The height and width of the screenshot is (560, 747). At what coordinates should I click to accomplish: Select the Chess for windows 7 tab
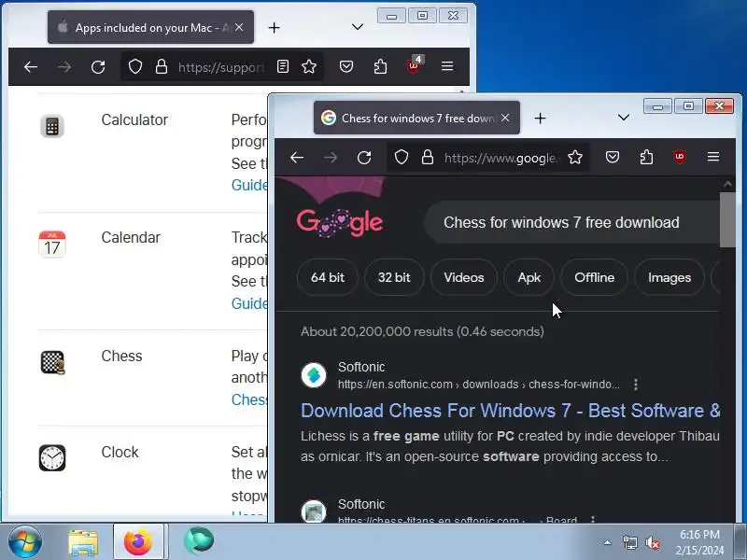click(416, 119)
